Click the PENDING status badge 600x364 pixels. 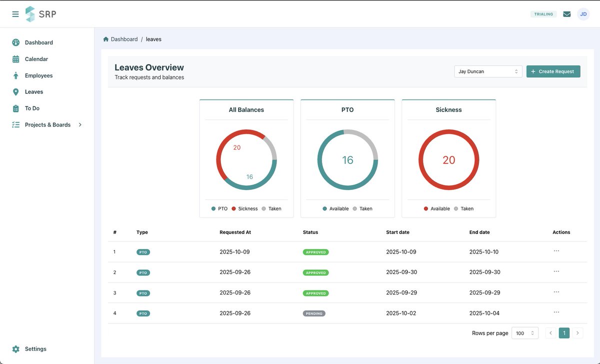pos(314,313)
